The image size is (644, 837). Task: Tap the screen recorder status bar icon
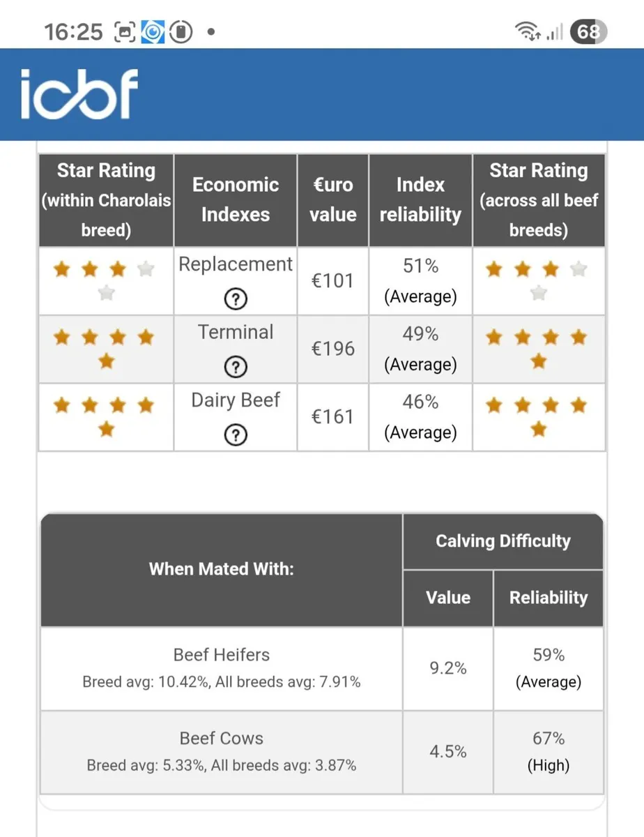[x=125, y=32]
